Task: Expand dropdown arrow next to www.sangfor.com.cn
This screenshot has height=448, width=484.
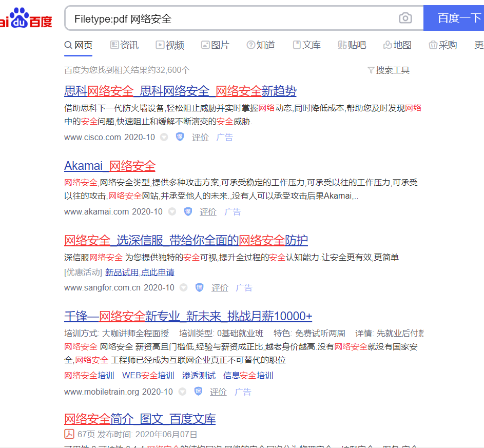Action: [184, 287]
